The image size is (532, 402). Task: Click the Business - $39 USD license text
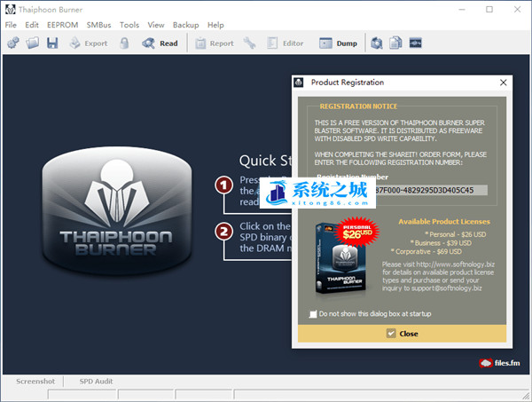point(441,243)
